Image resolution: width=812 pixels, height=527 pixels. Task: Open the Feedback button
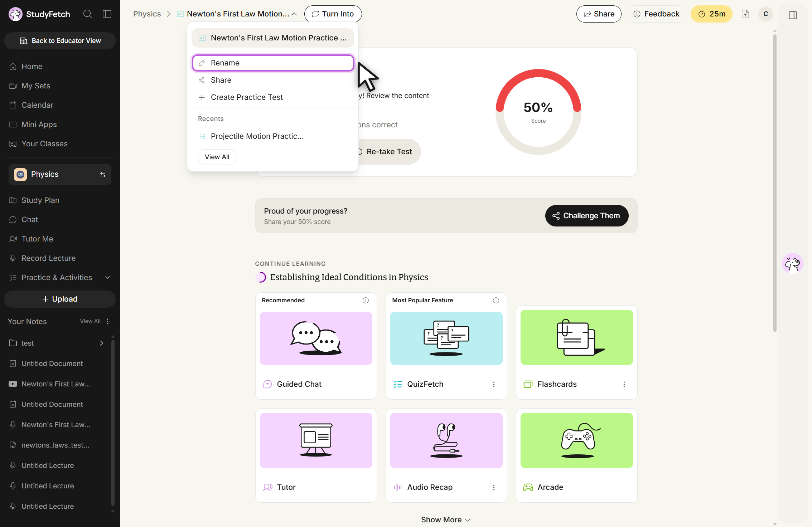click(x=656, y=14)
